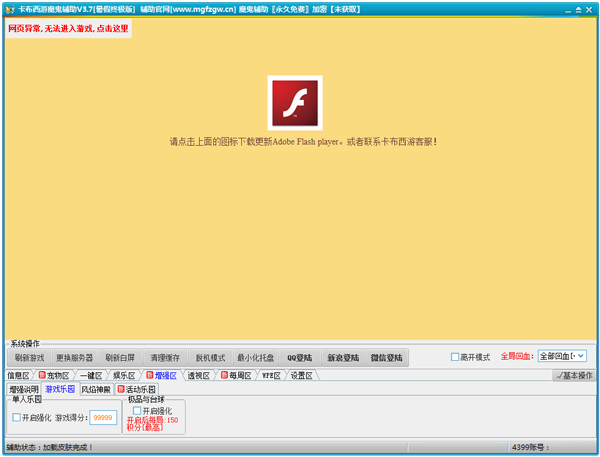Enable 开启强化 in 单人乐园 group
This screenshot has width=600, height=457.
[x=16, y=417]
